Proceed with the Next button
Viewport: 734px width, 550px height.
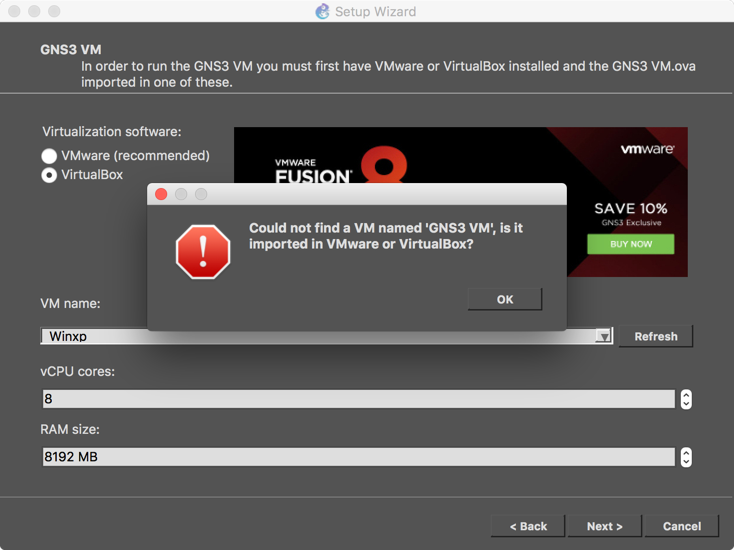pyautogui.click(x=604, y=526)
